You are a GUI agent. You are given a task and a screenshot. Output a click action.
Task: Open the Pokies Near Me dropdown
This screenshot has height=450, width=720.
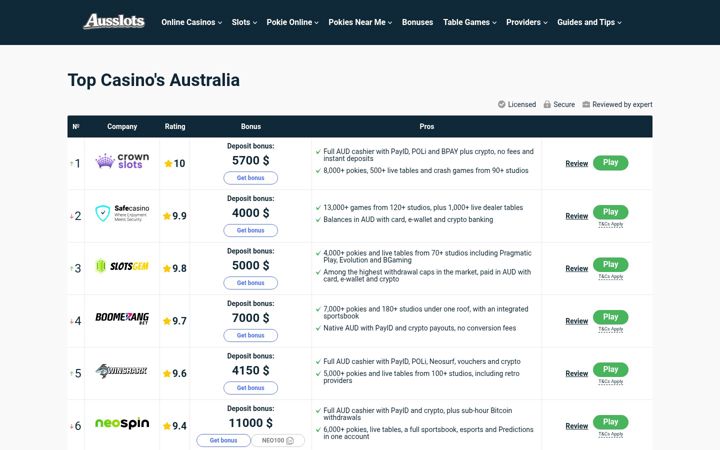point(360,22)
